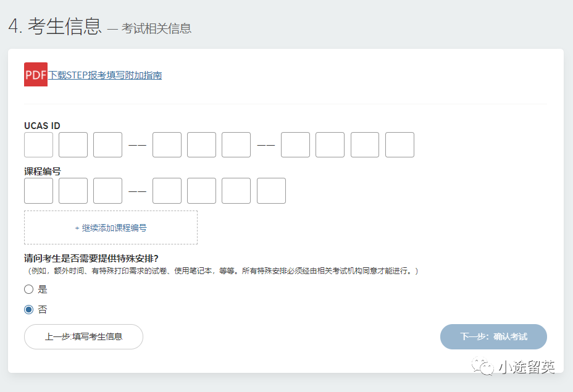The width and height of the screenshot is (573, 392).
Task: Focus the third 课程编号 input box
Action: click(107, 191)
